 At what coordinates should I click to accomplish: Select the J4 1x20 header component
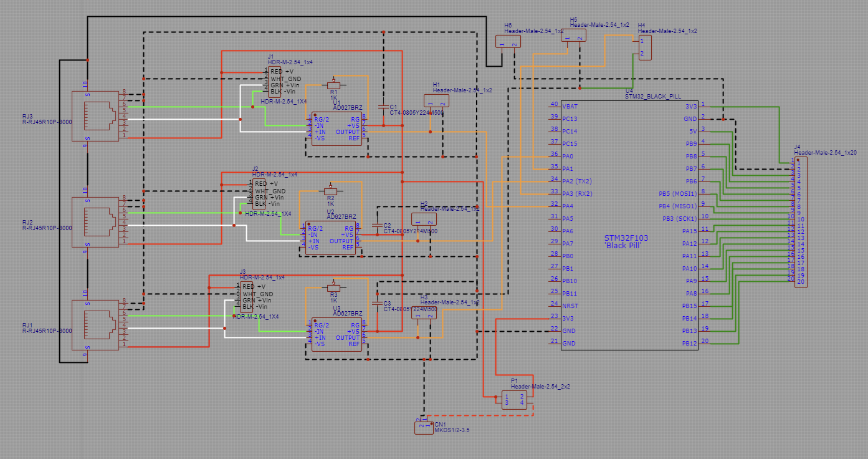[801, 221]
